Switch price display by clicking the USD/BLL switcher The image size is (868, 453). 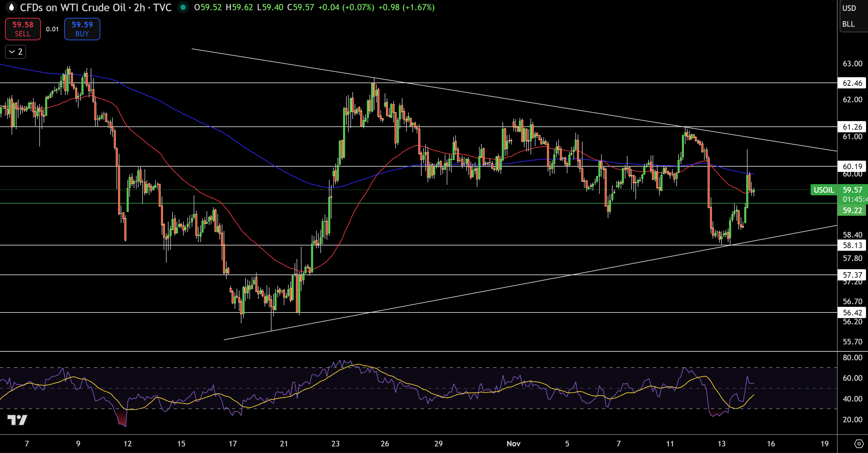[850, 16]
